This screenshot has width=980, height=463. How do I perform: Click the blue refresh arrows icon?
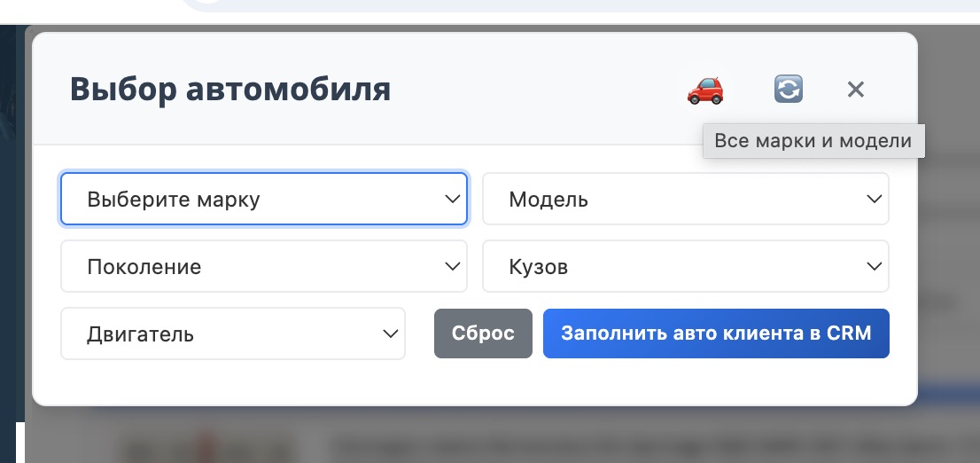[788, 89]
